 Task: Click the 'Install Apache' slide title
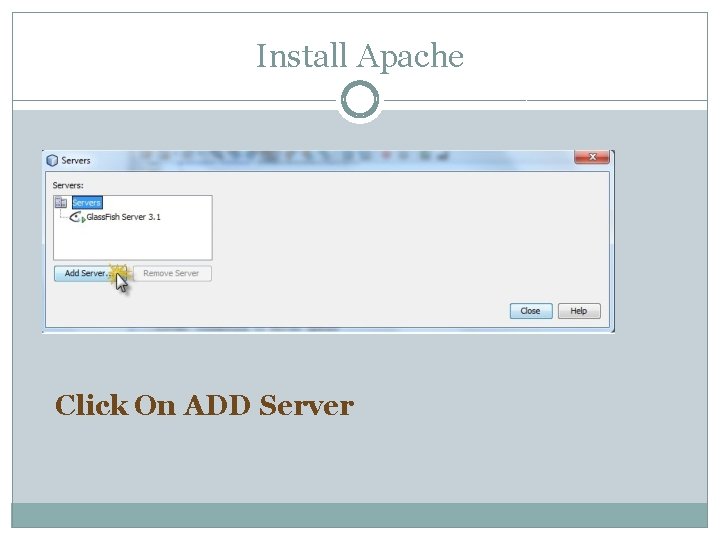(360, 56)
